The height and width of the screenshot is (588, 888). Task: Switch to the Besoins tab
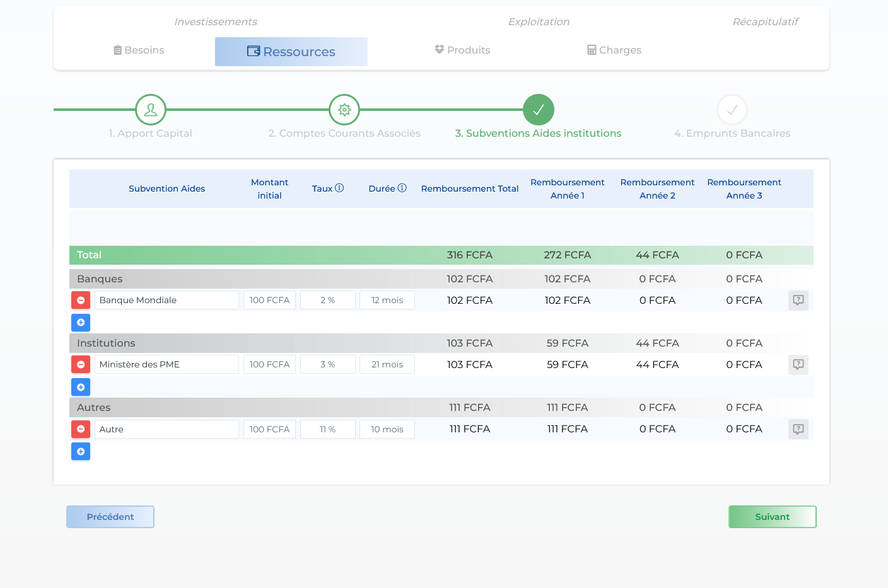click(139, 50)
